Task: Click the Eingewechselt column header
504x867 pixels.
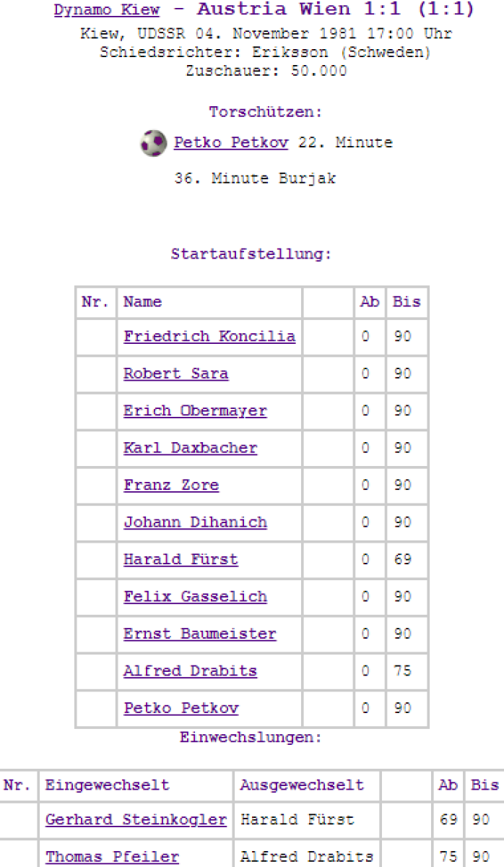Action: tap(107, 785)
